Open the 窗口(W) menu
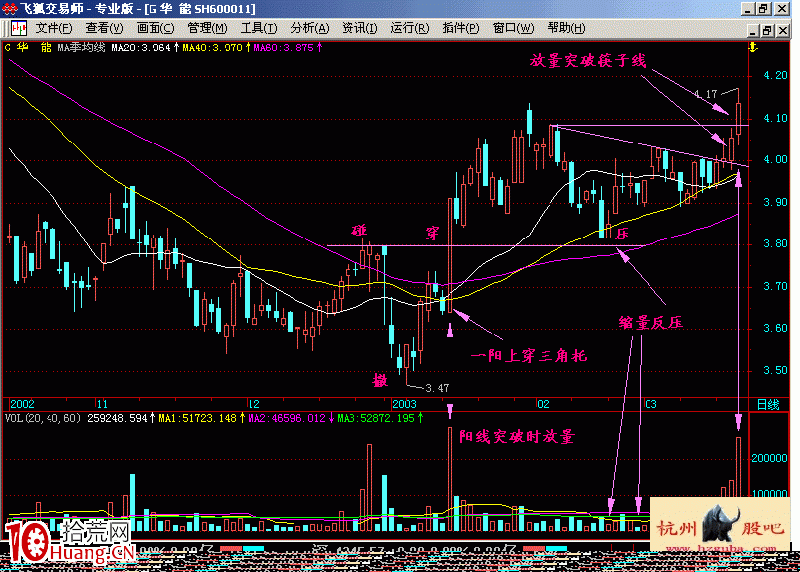The width and height of the screenshot is (800, 572). tap(513, 28)
